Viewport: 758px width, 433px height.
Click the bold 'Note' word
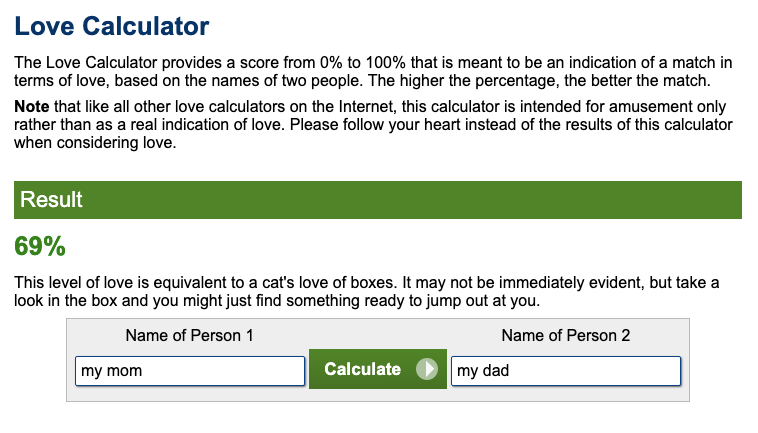[31, 106]
